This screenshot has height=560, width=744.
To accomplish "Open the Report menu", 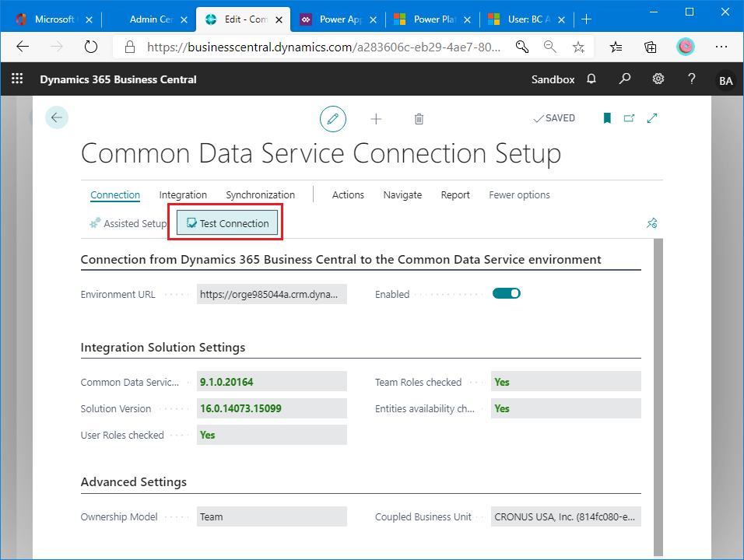I will tap(455, 195).
